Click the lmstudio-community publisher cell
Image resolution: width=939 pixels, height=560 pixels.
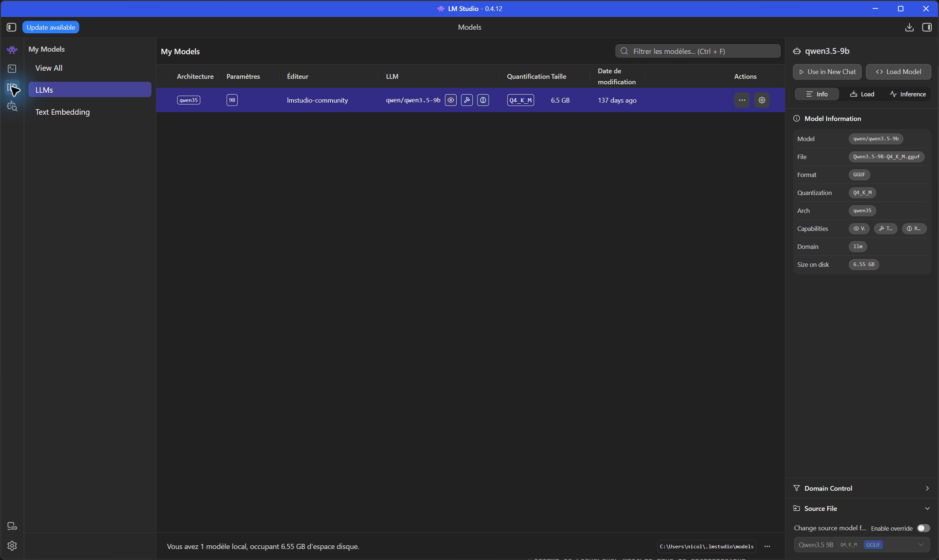coord(318,100)
